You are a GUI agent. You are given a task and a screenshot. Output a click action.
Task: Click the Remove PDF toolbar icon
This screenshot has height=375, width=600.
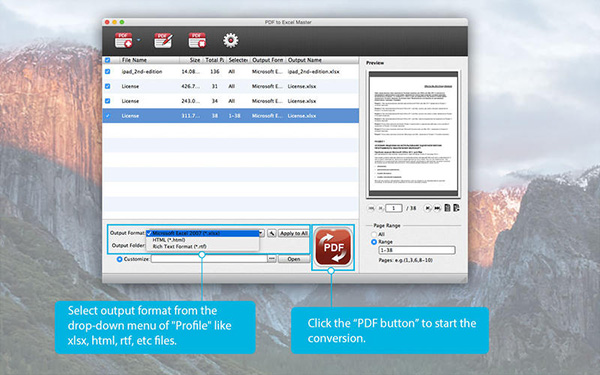197,40
